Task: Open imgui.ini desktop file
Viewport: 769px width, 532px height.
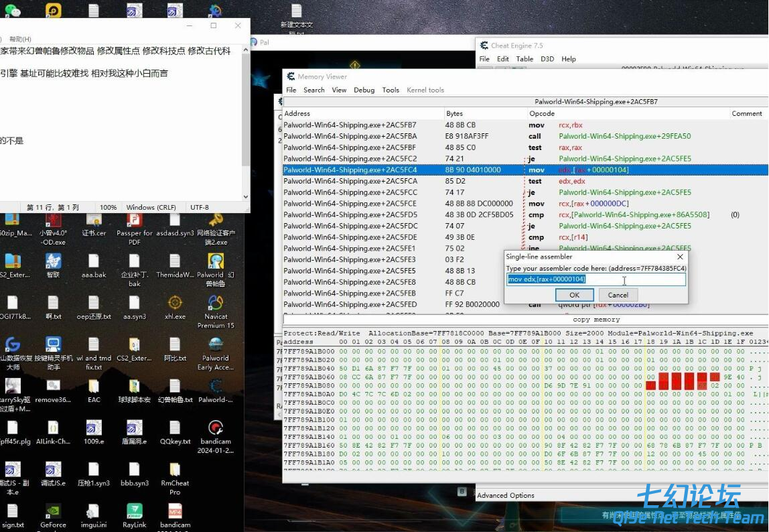Action: pos(94,515)
